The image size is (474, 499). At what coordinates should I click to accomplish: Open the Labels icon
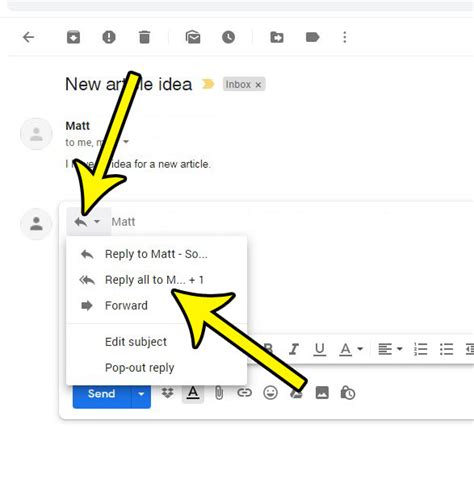(x=312, y=37)
